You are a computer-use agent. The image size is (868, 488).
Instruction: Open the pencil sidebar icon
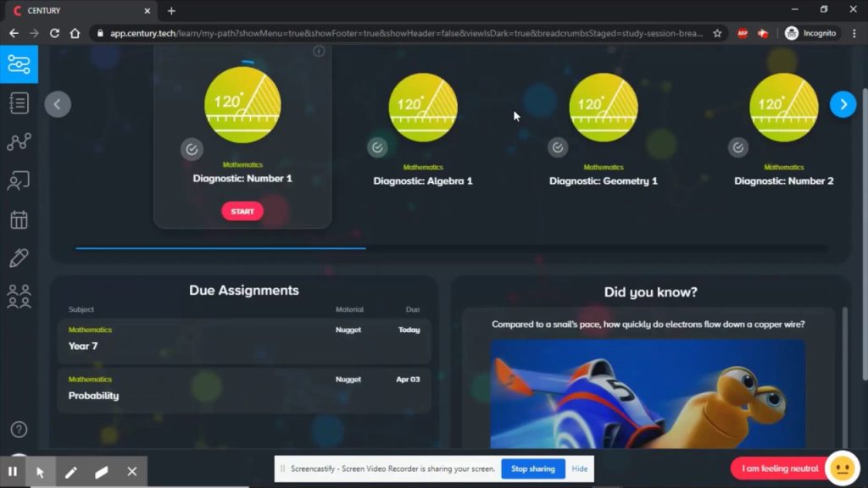point(19,258)
